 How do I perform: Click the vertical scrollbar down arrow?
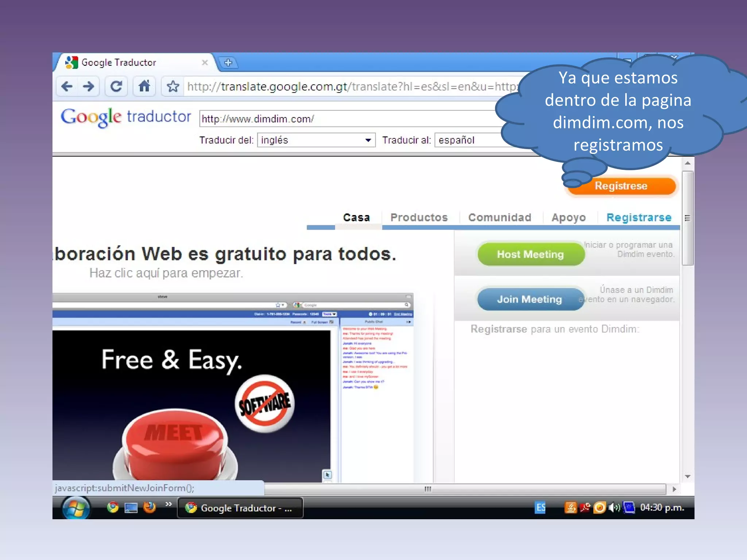click(688, 477)
